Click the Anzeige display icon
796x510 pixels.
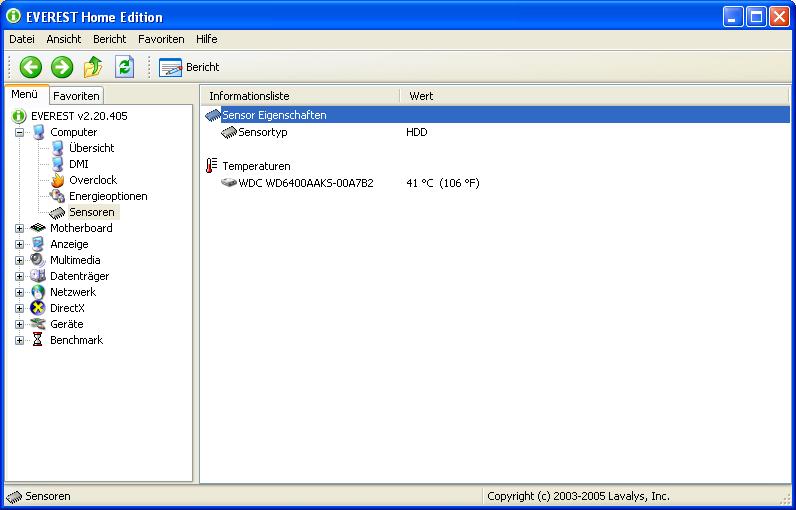(x=38, y=244)
